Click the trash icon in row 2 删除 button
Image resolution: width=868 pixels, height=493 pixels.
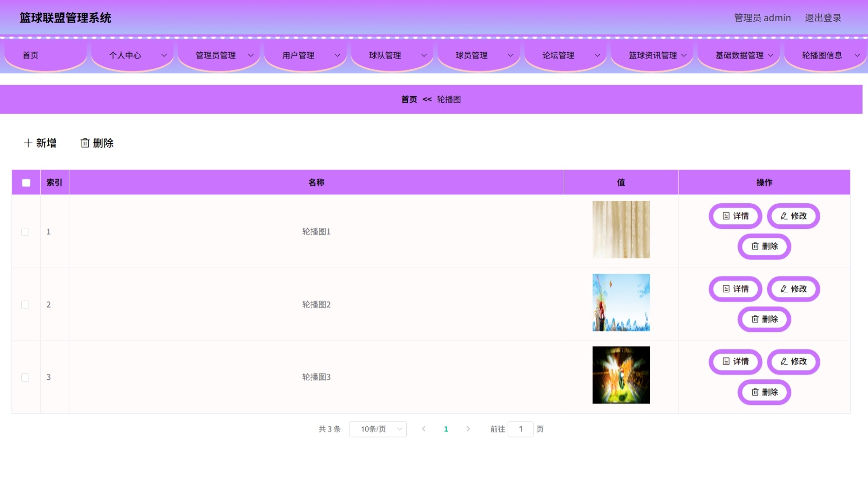(x=755, y=319)
